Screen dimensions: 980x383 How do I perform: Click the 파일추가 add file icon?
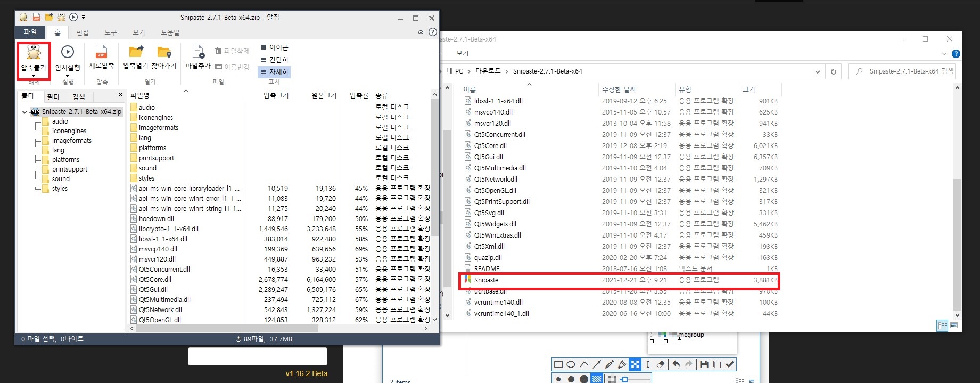pos(198,52)
